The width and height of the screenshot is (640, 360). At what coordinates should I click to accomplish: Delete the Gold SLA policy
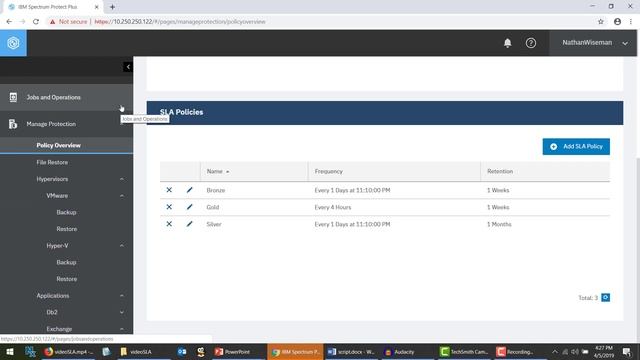pos(169,207)
